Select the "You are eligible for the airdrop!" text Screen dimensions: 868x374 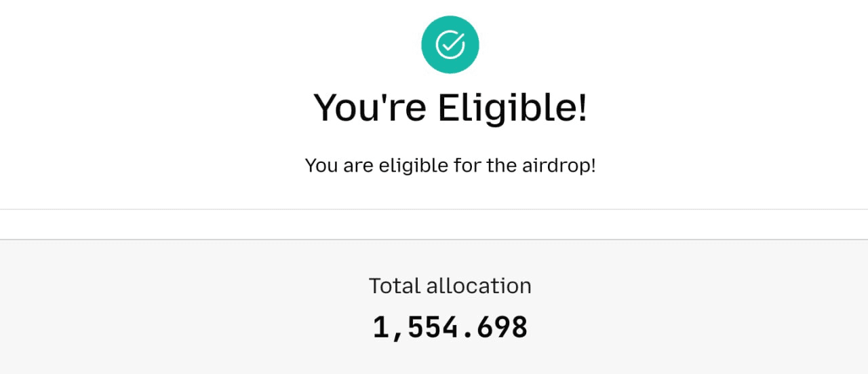[450, 165]
